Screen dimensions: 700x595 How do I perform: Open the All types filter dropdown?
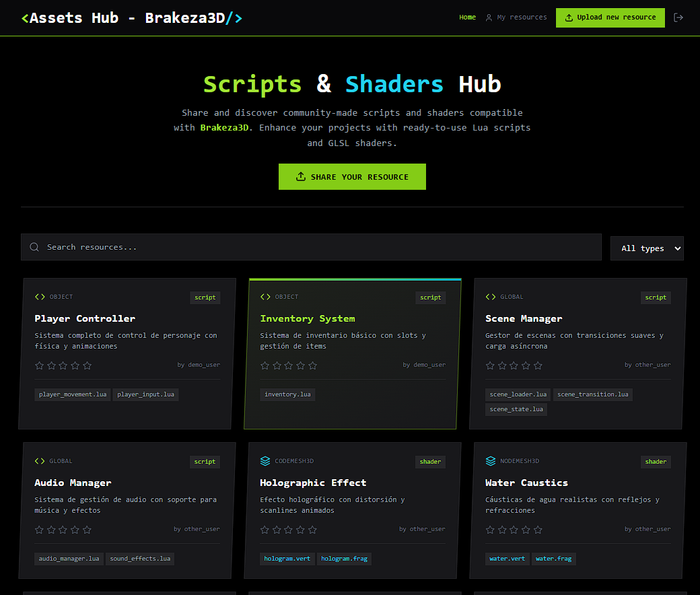[646, 248]
